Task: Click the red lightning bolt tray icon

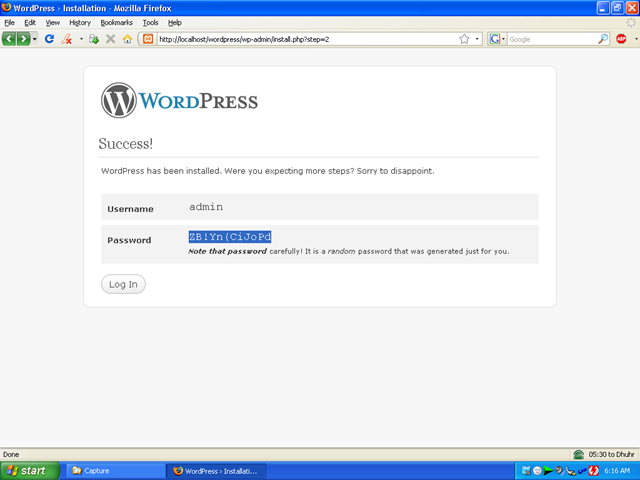Action: click(x=593, y=471)
